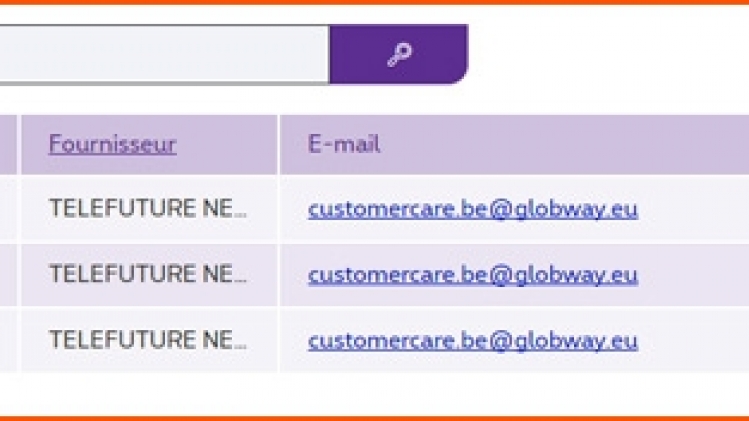Open the second row's customercare email link
The width and height of the screenshot is (749, 421).
(x=473, y=275)
